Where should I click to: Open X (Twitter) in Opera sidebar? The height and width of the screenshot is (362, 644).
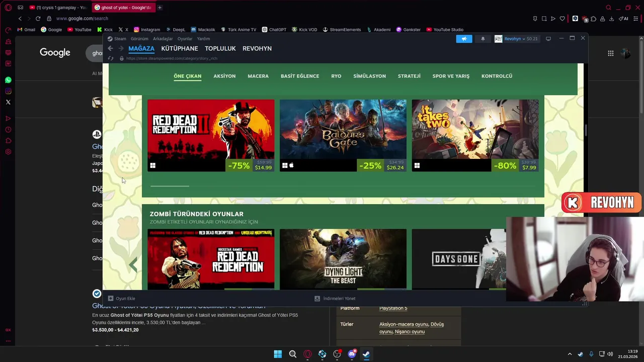point(8,102)
